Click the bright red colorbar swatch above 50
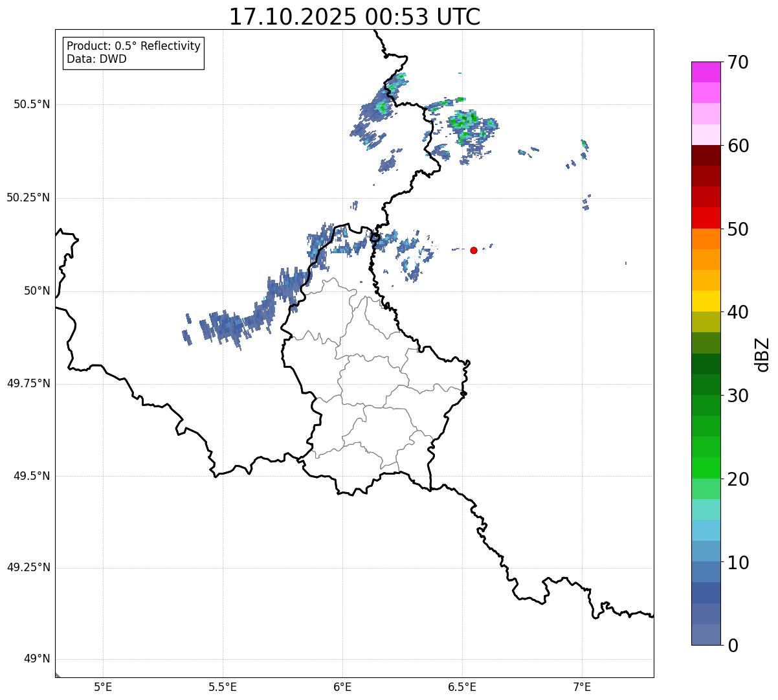778x700 pixels. tap(706, 218)
